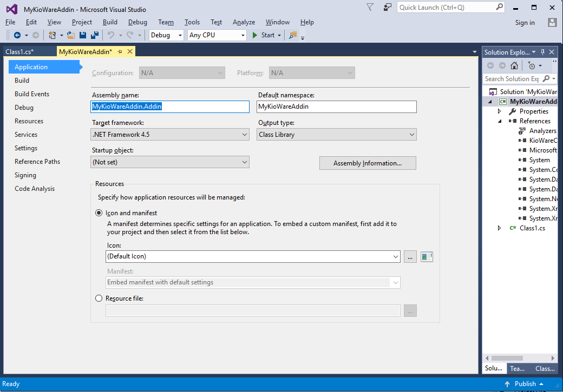Click the Default namespace text field
Viewport: 563px width, 392px height.
coord(337,107)
